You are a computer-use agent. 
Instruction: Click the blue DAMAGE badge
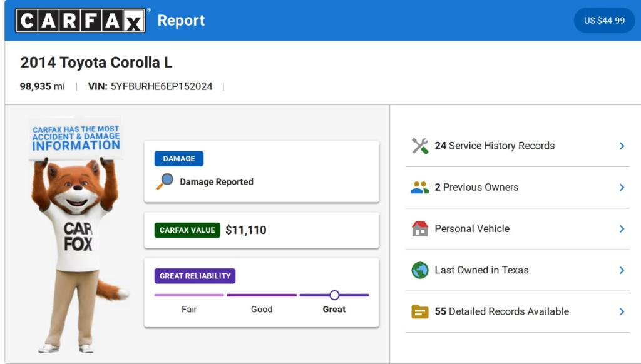(x=179, y=158)
